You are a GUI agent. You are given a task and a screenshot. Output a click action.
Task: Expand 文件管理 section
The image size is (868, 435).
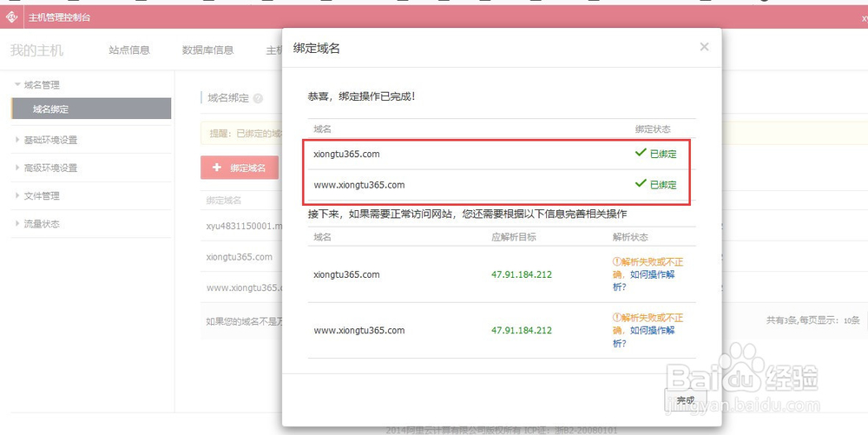click(x=37, y=196)
